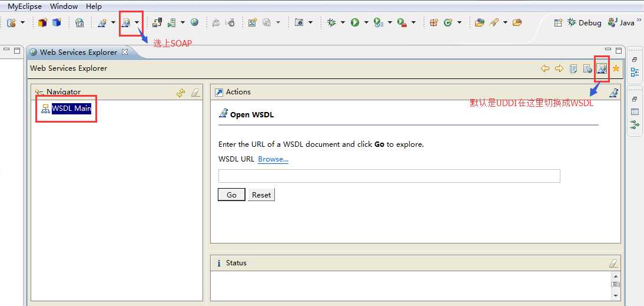This screenshot has height=306, width=644.
Task: Select WSDL Main in Navigator tree
Action: pos(71,108)
